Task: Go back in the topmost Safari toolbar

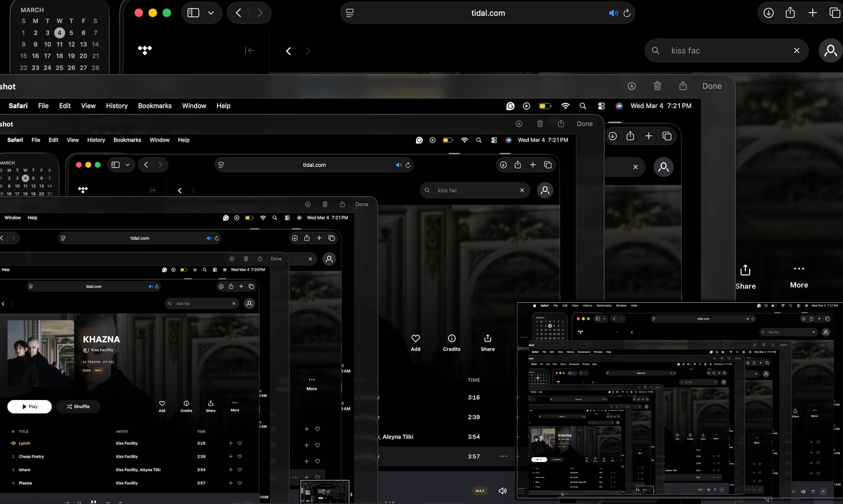Action: pos(239,13)
